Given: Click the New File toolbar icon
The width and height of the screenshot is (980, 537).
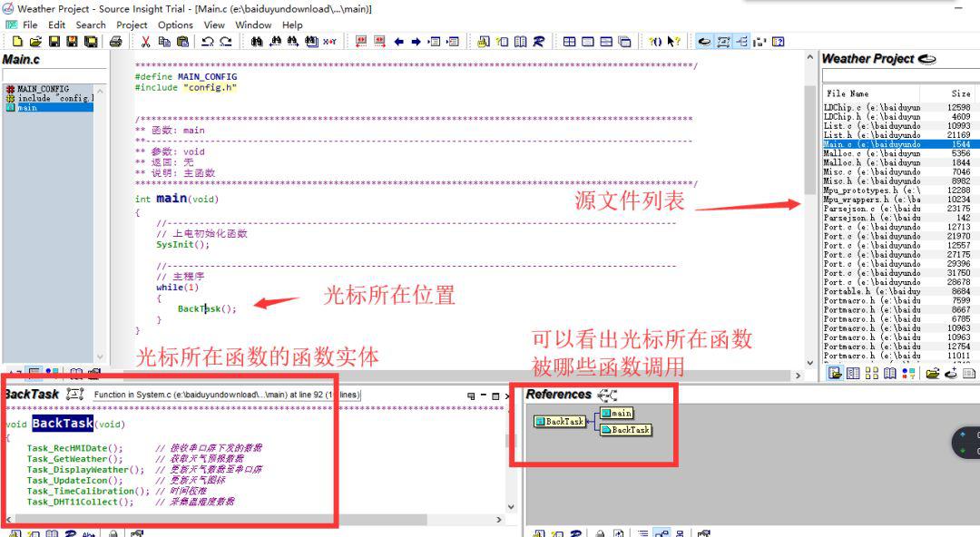Looking at the screenshot, I should click(x=17, y=42).
